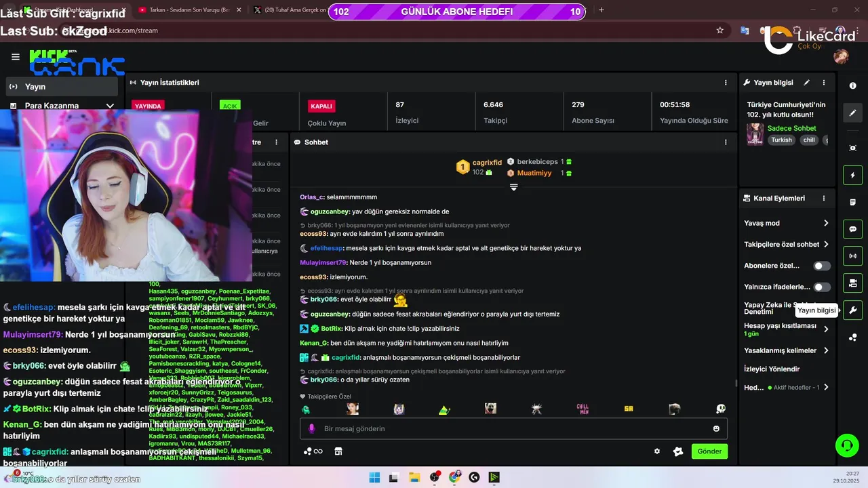Click the chat scrollbar
Screen dimensions: 868x488
coord(736,384)
